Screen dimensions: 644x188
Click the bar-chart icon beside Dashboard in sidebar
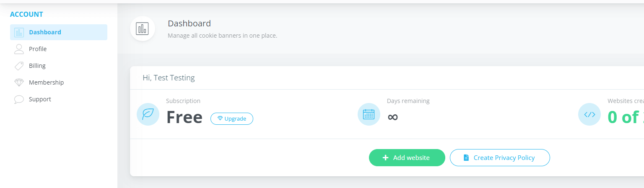pyautogui.click(x=19, y=32)
